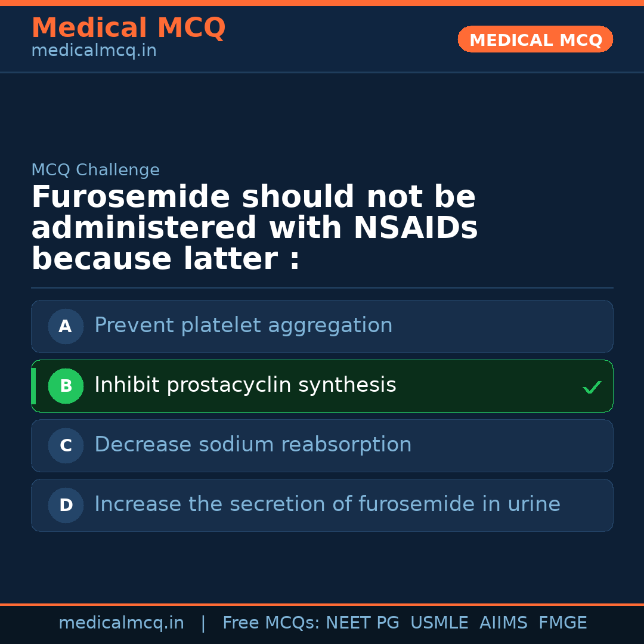Click the 'MCQ Challenge' label
The height and width of the screenshot is (644, 644).
(95, 170)
